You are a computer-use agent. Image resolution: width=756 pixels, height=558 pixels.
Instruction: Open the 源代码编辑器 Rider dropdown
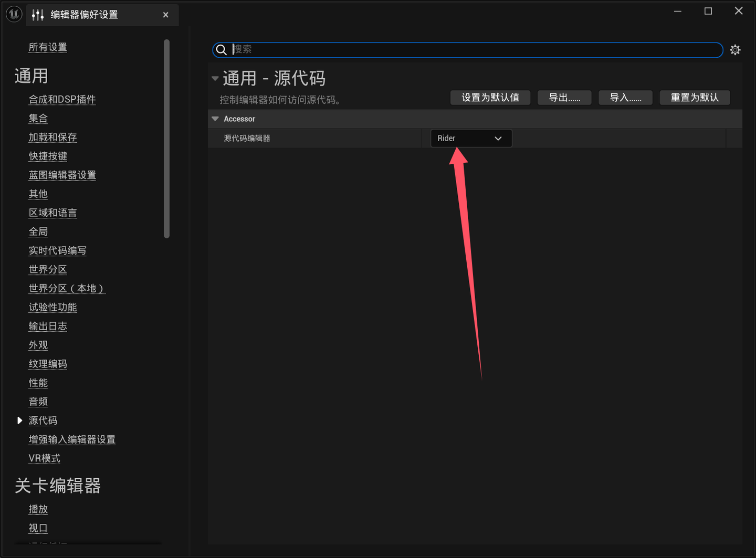(x=470, y=138)
